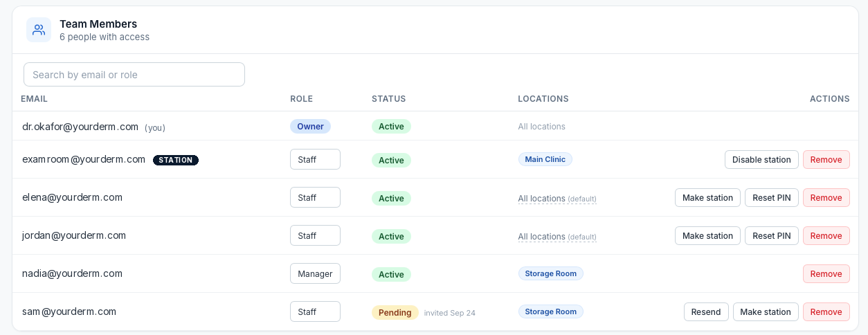Open Manager role dropdown for nadia@yourderm.com
The image size is (868, 335).
pyautogui.click(x=315, y=273)
